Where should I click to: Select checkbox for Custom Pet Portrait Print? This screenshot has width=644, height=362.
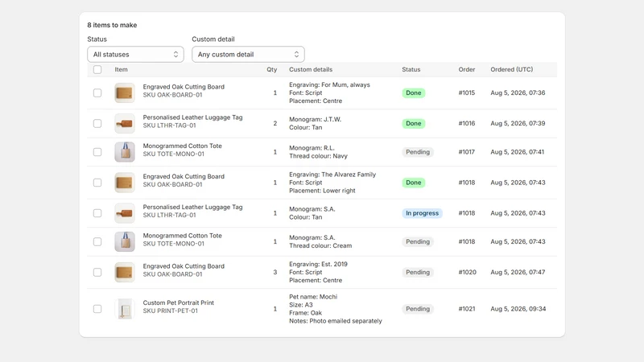[x=97, y=309]
